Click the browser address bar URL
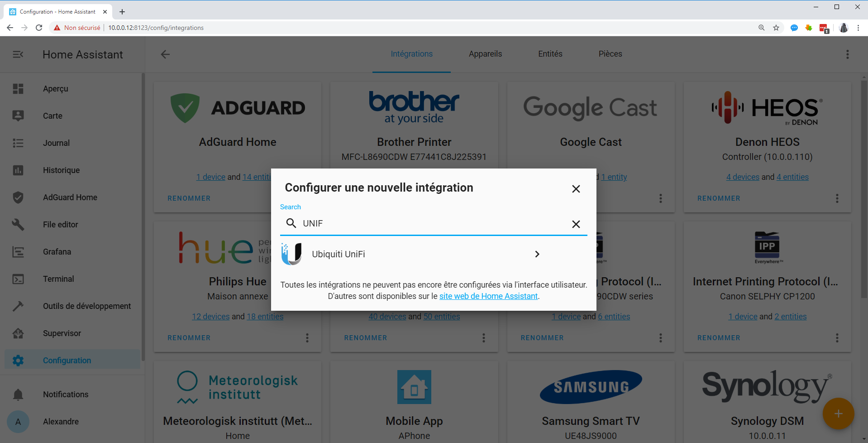Image resolution: width=868 pixels, height=443 pixels. pyautogui.click(x=156, y=28)
